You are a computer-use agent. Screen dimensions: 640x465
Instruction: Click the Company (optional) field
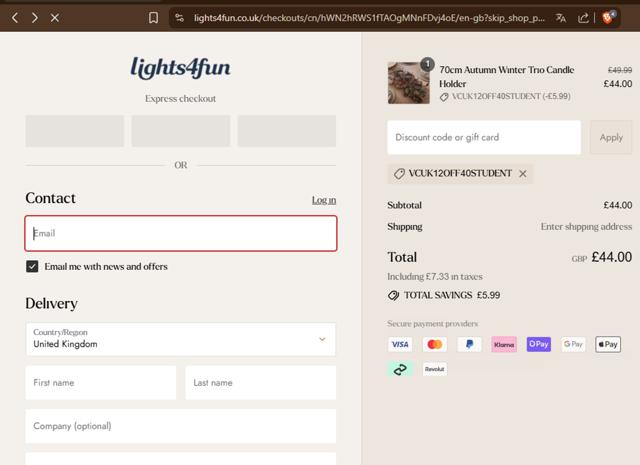pos(181,426)
